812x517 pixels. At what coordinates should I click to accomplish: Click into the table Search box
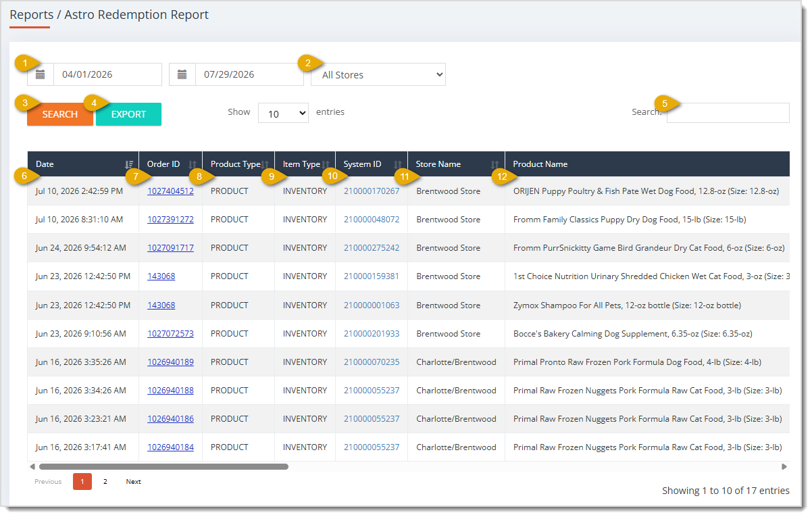[728, 113]
